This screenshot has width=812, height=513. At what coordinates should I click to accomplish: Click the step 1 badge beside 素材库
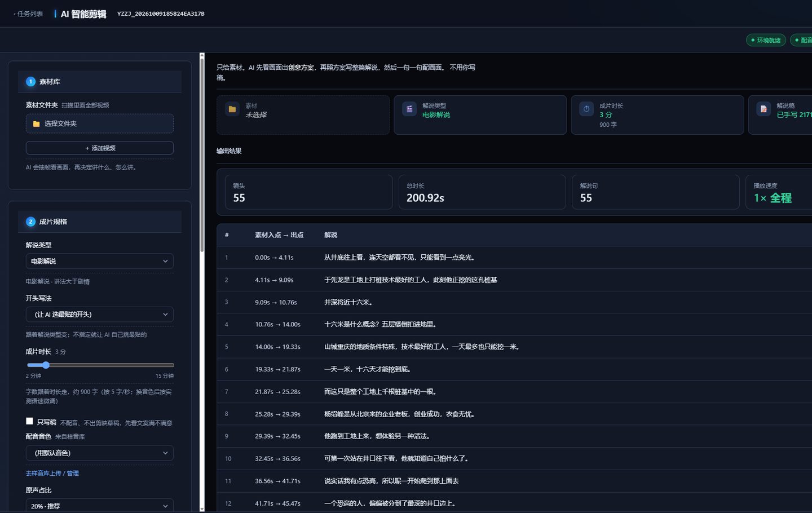30,82
